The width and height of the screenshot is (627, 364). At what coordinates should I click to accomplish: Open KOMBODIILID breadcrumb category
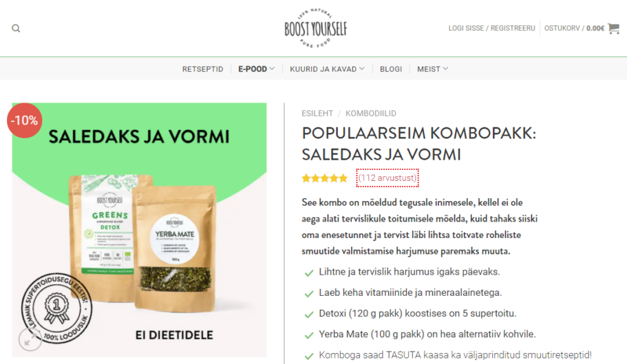coord(371,114)
